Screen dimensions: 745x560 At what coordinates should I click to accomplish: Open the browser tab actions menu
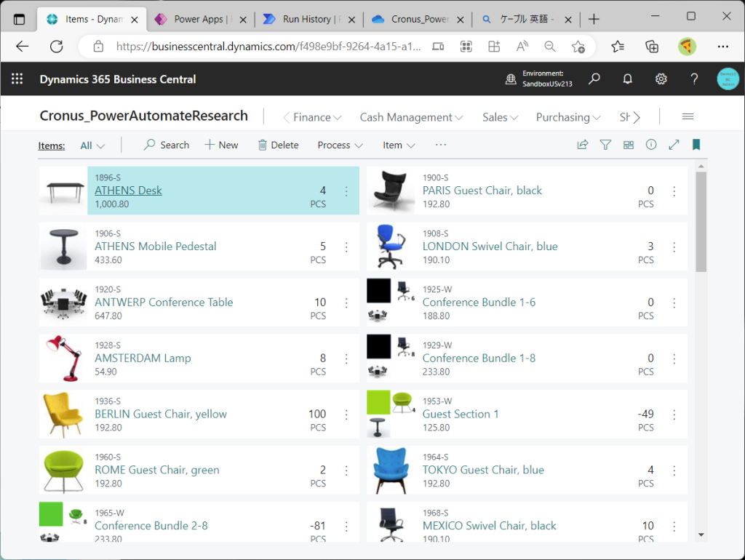tap(19, 20)
